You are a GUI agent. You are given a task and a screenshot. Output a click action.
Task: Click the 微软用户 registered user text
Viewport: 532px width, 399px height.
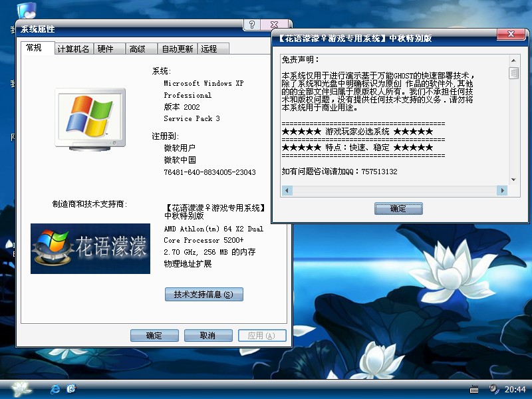pos(180,148)
